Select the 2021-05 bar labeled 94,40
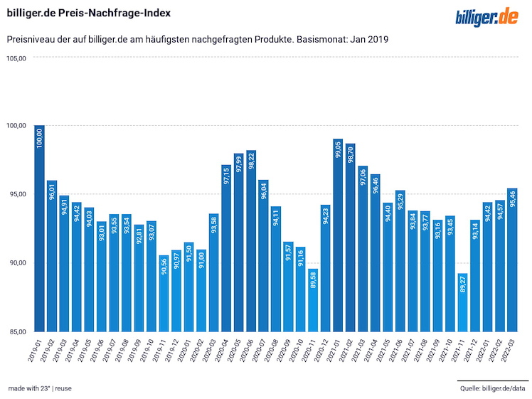The width and height of the screenshot is (532, 399). (388, 267)
